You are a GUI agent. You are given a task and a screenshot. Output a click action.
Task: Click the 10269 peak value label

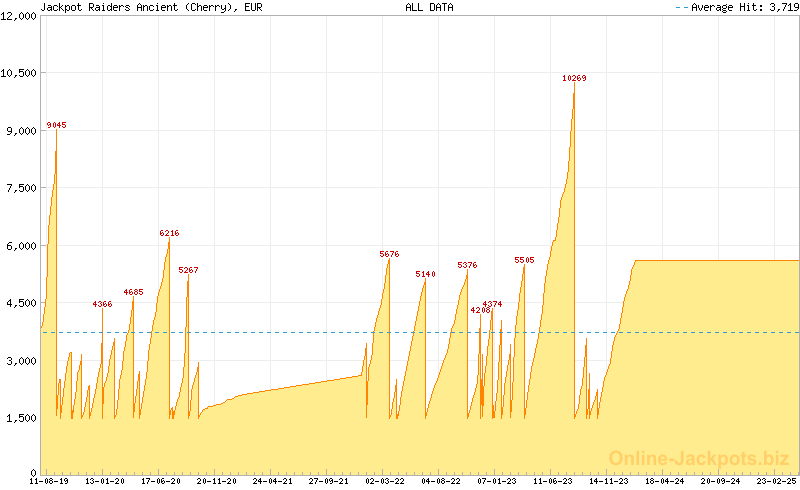574,78
